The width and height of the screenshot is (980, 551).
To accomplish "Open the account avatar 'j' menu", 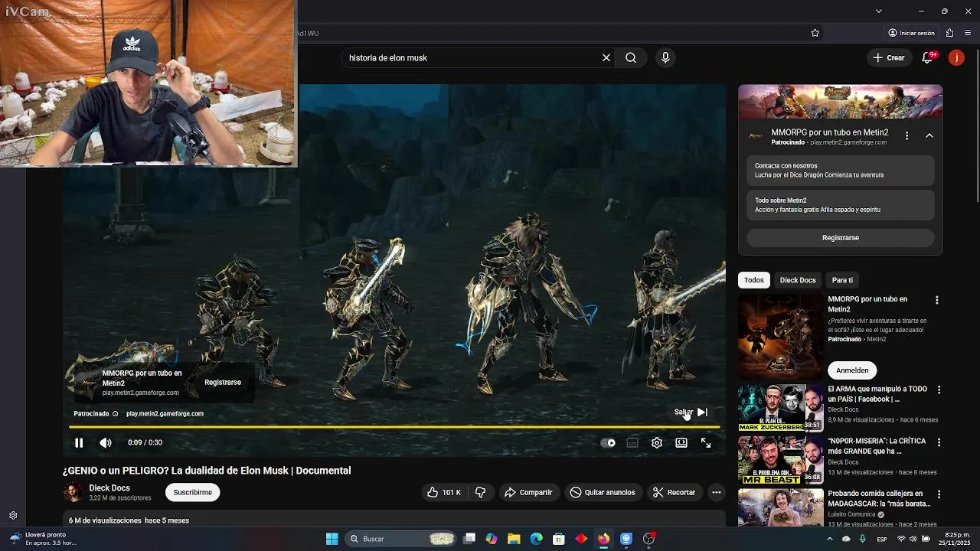I will click(x=956, y=57).
